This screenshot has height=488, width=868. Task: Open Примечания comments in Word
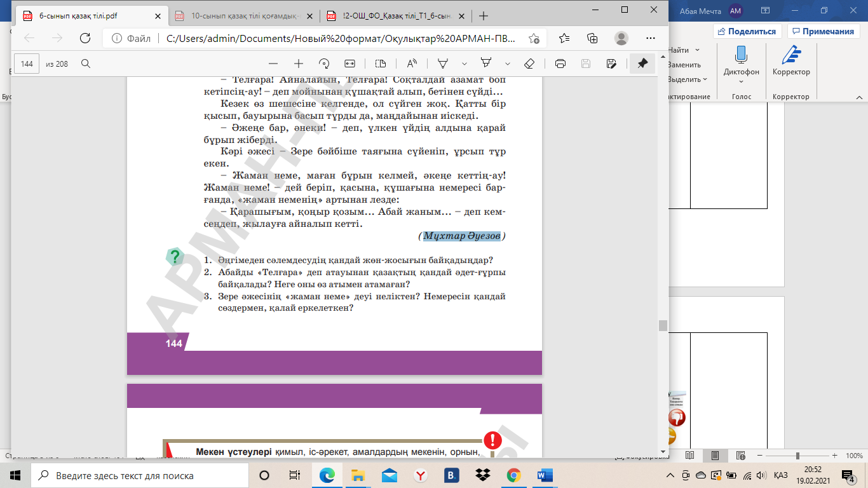coord(824,31)
